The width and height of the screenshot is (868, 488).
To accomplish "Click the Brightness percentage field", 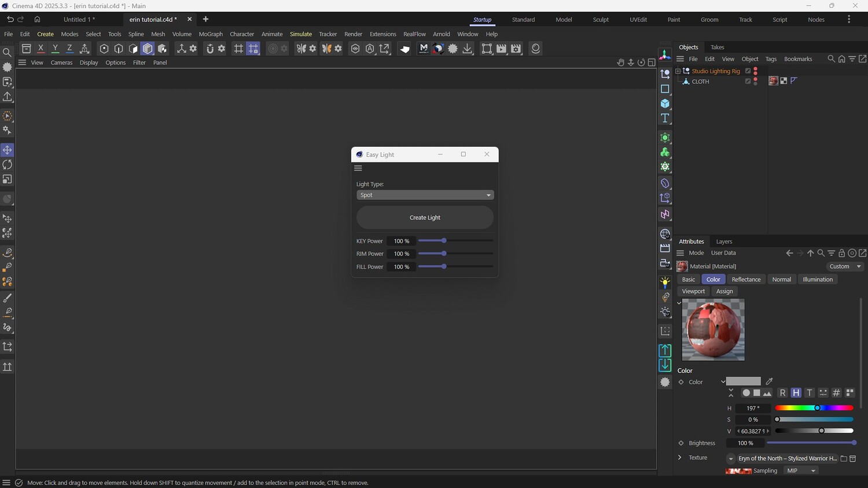I will click(745, 443).
